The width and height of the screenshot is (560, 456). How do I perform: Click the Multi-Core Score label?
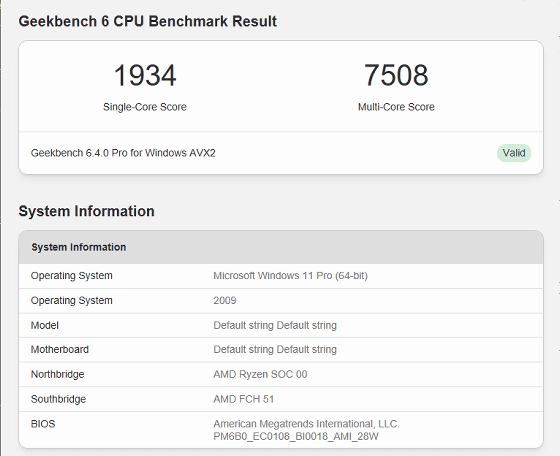[396, 107]
